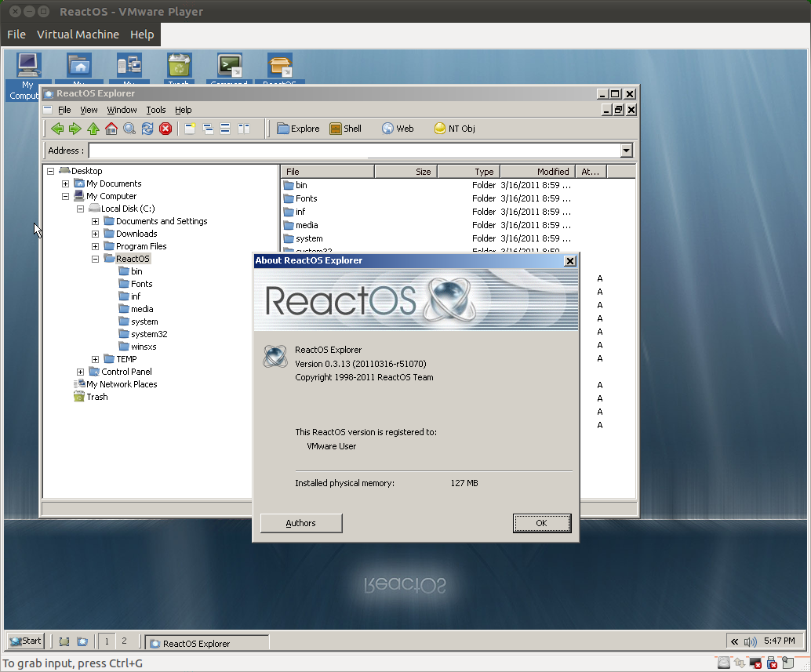811x672 pixels.
Task: Click the search magnifier icon
Action: (129, 129)
